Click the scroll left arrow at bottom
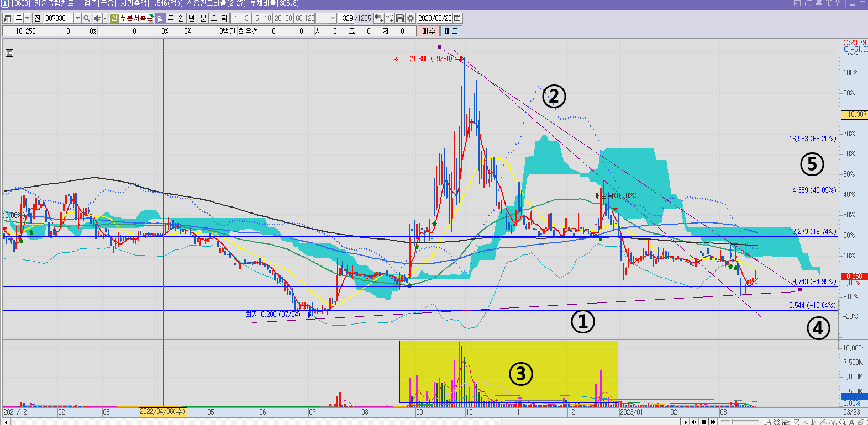This screenshot has height=425, width=868. coord(7,422)
